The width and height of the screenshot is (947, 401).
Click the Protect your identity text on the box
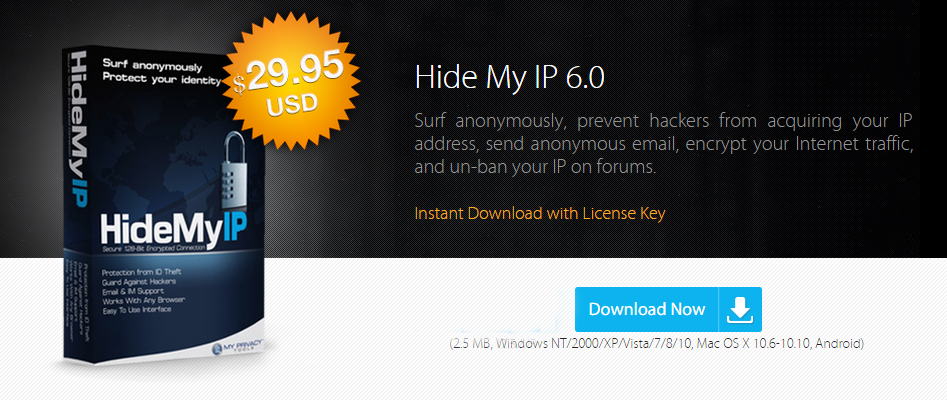[161, 78]
